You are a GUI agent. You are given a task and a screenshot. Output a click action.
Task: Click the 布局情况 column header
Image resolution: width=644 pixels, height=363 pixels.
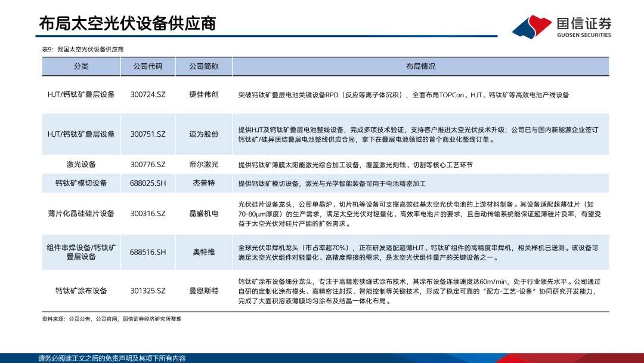point(420,66)
